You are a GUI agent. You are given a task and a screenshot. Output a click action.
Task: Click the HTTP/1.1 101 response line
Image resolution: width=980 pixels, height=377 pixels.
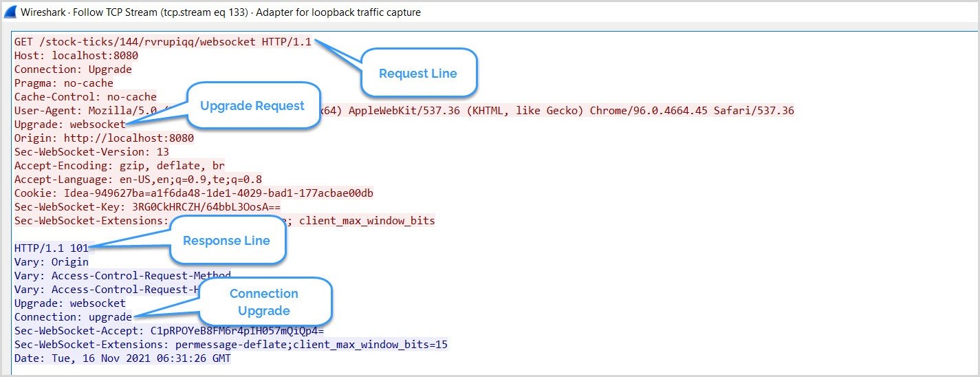click(51, 248)
